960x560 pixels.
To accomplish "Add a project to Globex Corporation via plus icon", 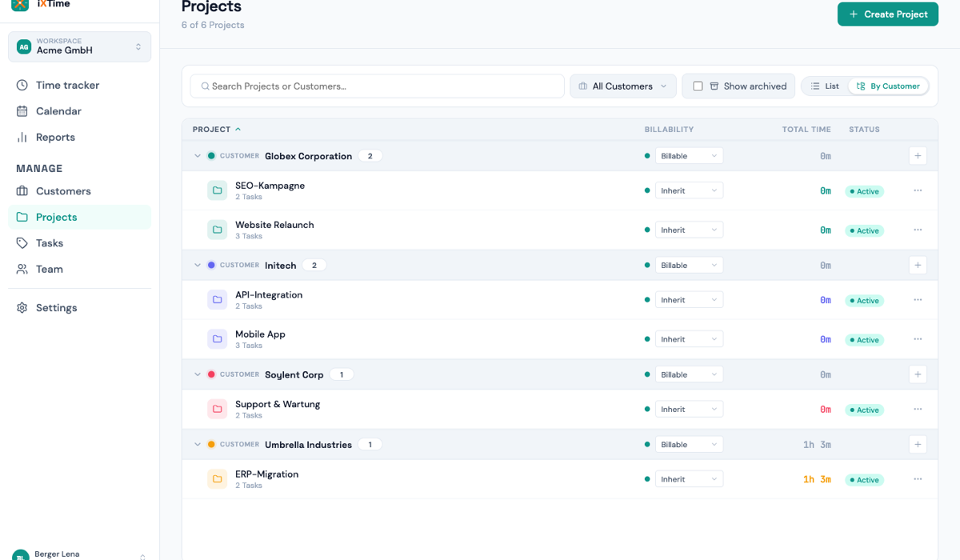I will pyautogui.click(x=918, y=156).
